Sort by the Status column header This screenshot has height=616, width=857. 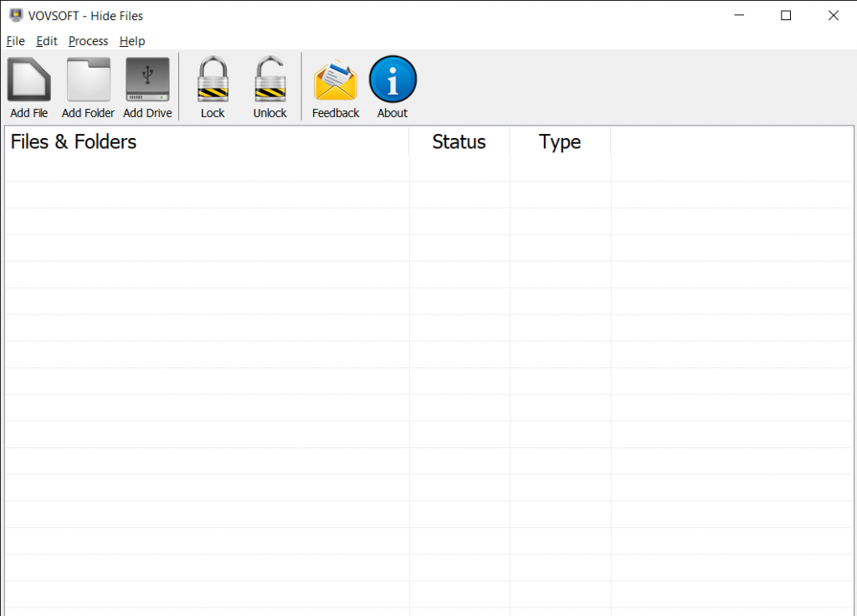(459, 141)
